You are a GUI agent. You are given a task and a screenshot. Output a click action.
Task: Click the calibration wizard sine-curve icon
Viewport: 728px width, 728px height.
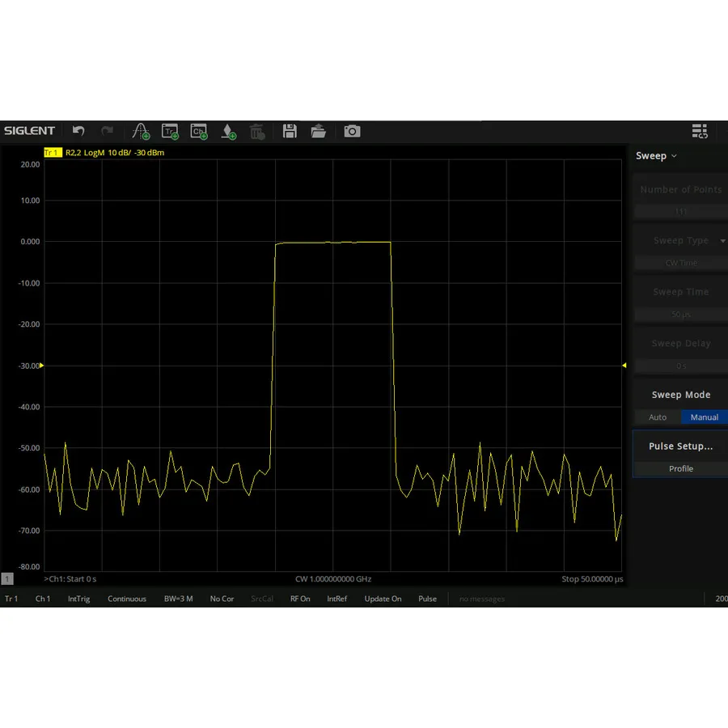tap(141, 131)
